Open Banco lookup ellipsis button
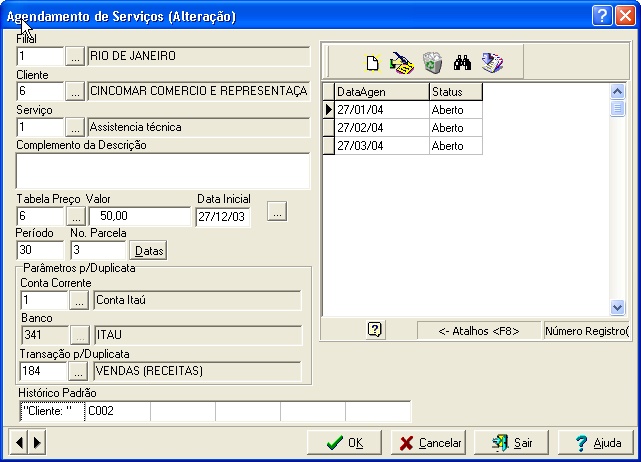Screen dimensions: 641x462 (80, 335)
